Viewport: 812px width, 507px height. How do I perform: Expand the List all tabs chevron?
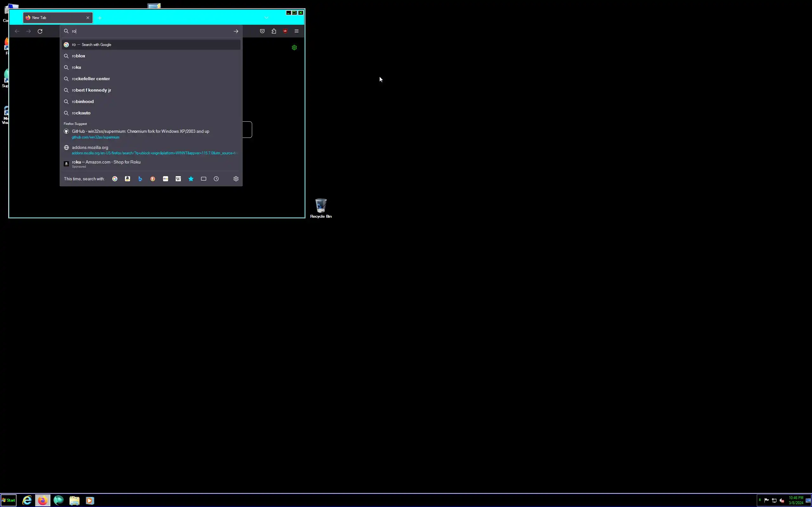point(266,17)
